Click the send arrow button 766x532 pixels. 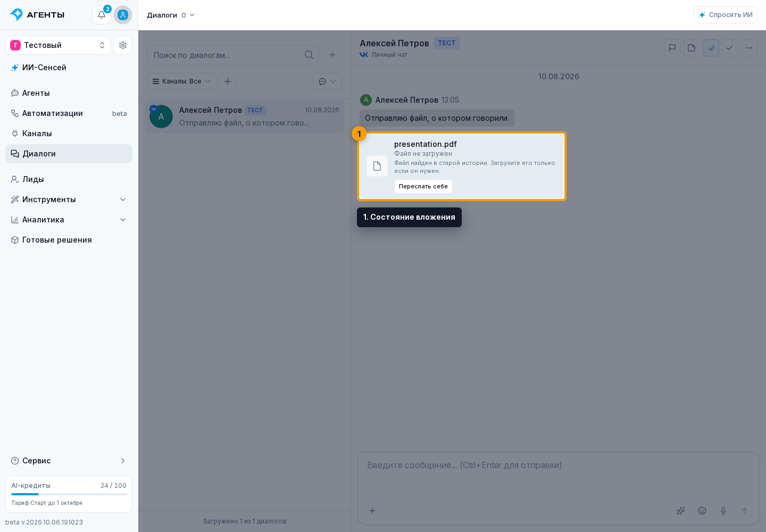(745, 511)
